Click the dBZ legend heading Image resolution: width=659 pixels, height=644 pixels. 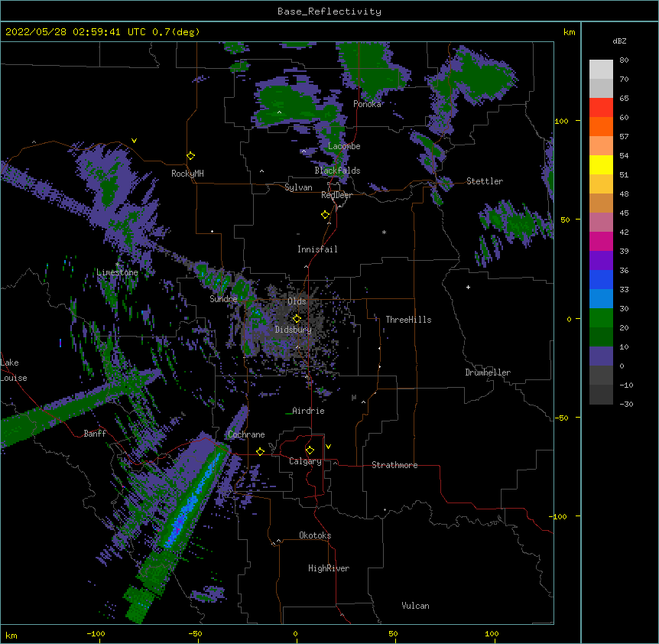pyautogui.click(x=619, y=41)
